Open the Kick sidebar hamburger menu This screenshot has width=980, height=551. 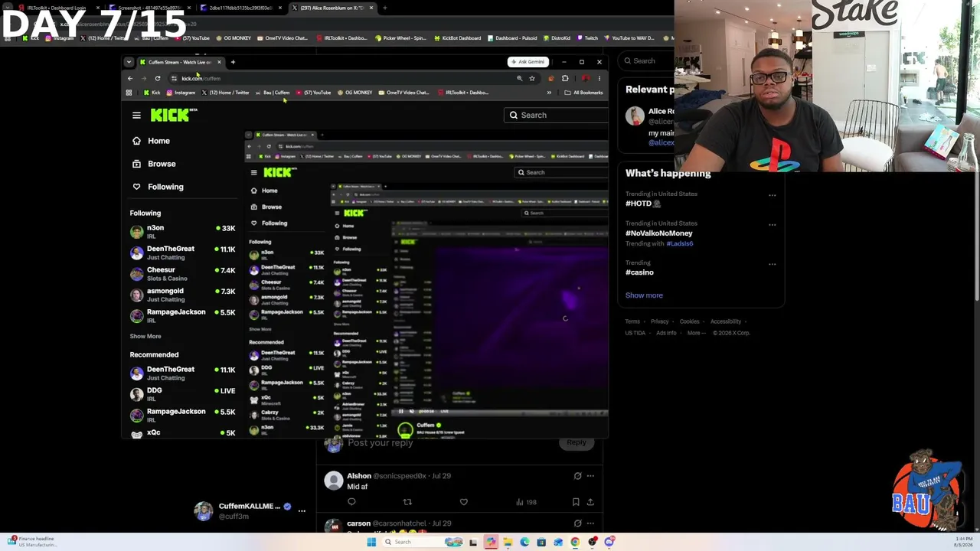(136, 116)
